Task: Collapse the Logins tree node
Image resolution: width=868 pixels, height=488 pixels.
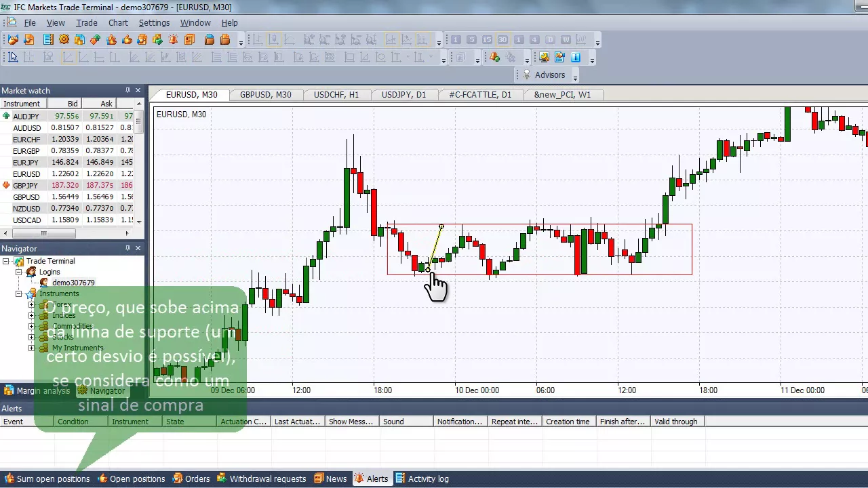Action: [19, 272]
